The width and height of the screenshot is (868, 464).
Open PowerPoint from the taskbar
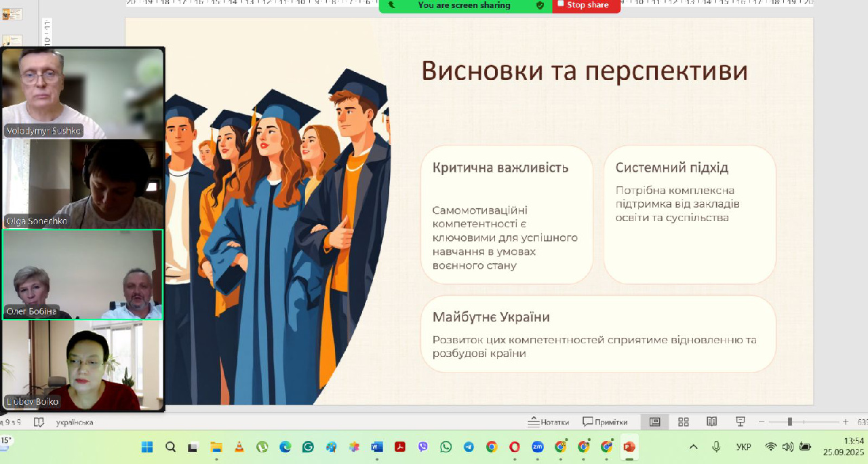point(629,447)
